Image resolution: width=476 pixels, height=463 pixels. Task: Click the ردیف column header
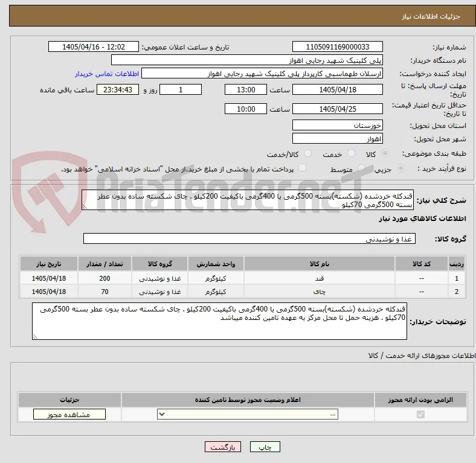pyautogui.click(x=456, y=264)
